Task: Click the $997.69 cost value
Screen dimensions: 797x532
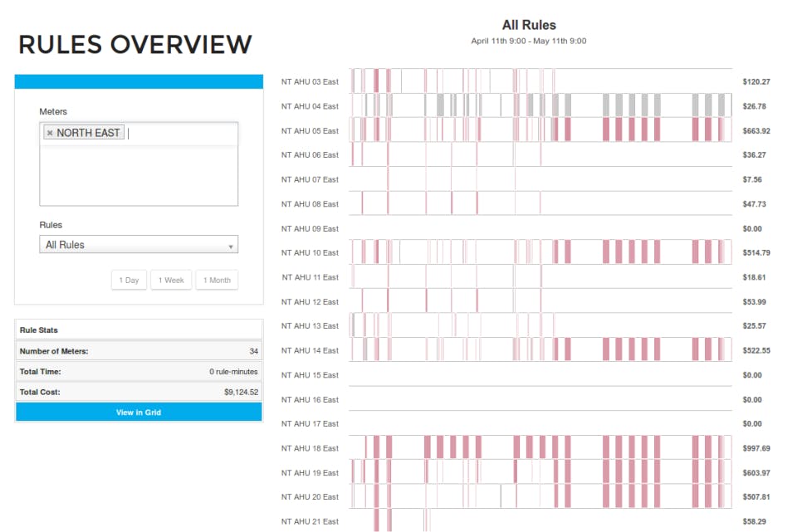Action: pos(756,449)
